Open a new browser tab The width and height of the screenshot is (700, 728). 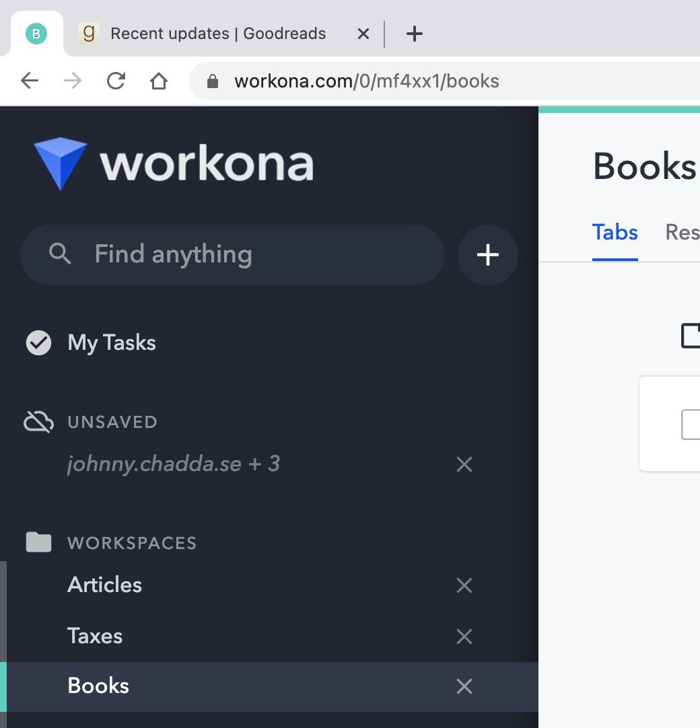point(415,34)
